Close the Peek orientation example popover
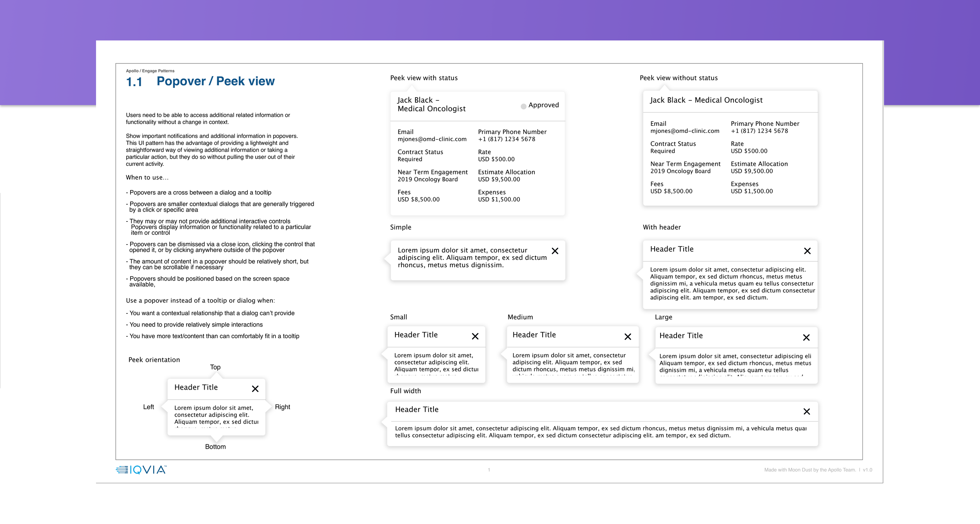Screen dimensions: 980x524 click(x=255, y=389)
